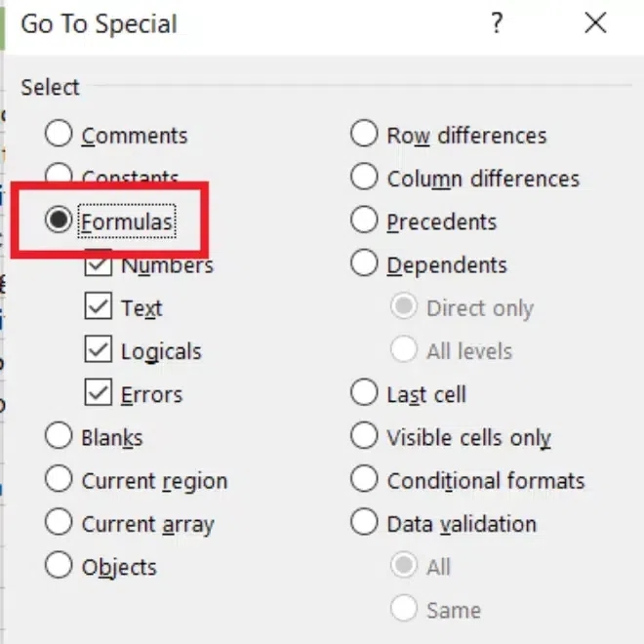
Task: Close the Go To Special dialog
Action: (595, 24)
